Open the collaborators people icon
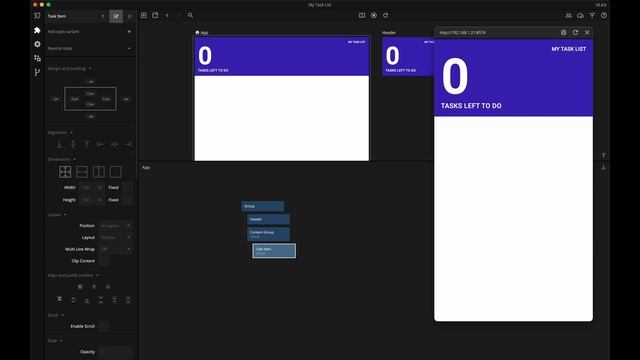Viewport: 640px width, 360px height. (569, 16)
